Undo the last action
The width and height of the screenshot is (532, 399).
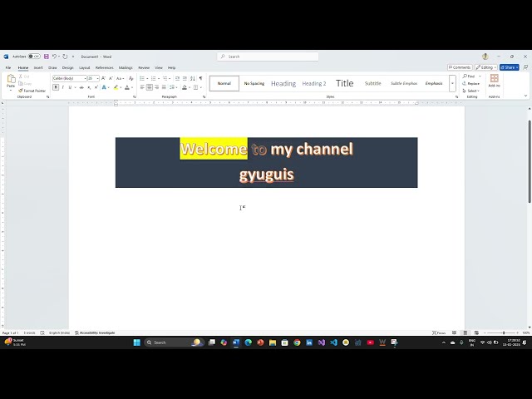(54, 57)
